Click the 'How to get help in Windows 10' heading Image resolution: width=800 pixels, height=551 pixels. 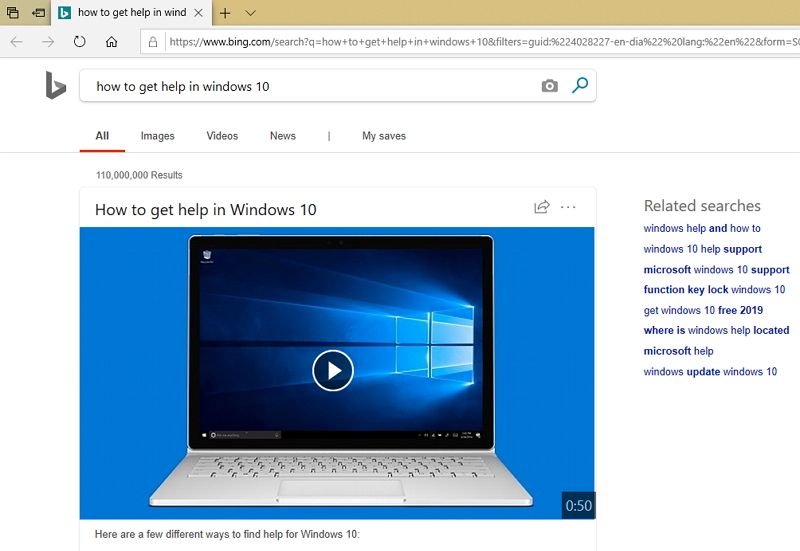coord(206,210)
